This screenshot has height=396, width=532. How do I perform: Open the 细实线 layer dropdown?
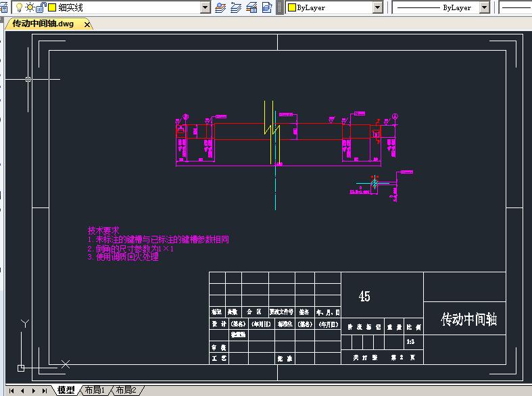[205, 7]
